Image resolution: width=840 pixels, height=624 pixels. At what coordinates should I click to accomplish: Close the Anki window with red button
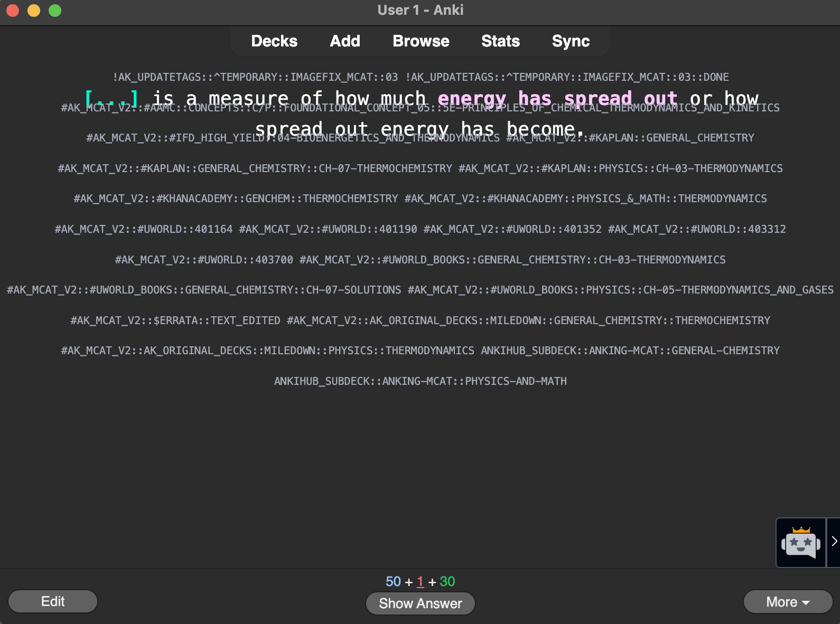point(13,11)
